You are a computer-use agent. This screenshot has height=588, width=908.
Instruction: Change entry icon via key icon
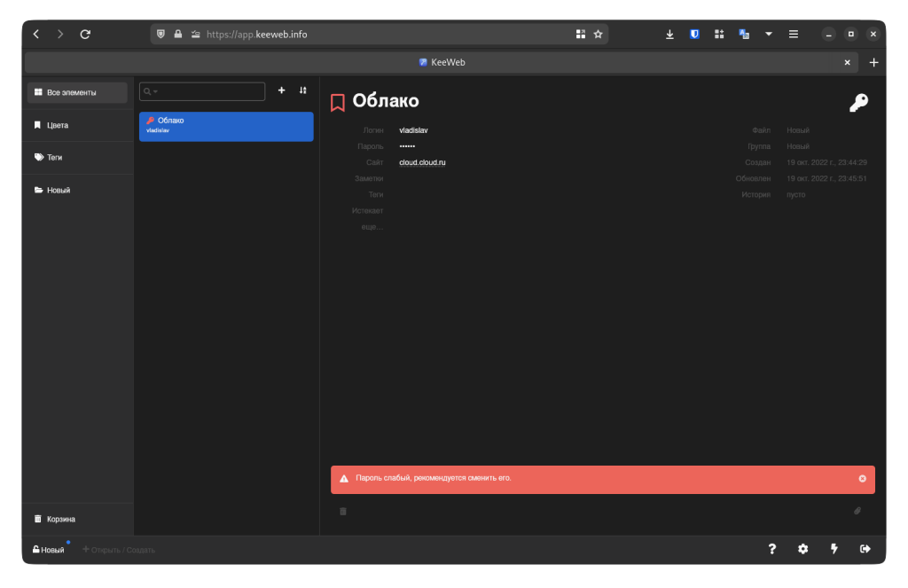(858, 103)
